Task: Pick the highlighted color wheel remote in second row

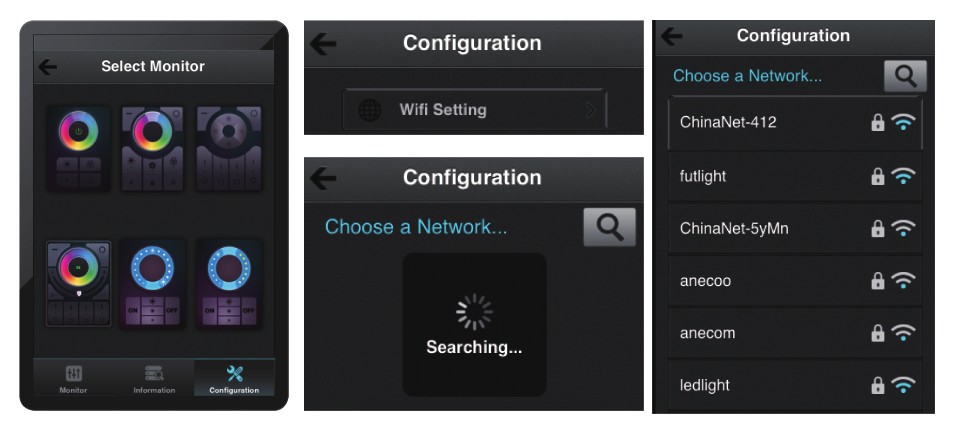Action: click(78, 283)
